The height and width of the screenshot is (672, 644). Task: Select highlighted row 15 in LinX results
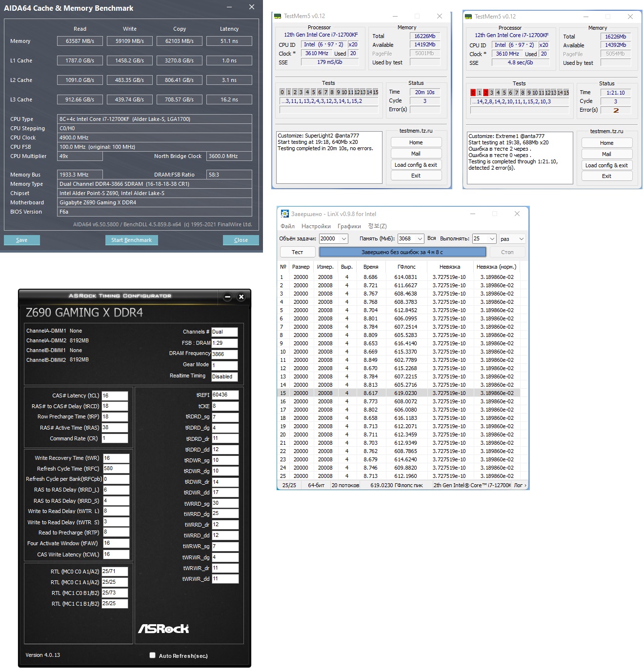pos(399,393)
